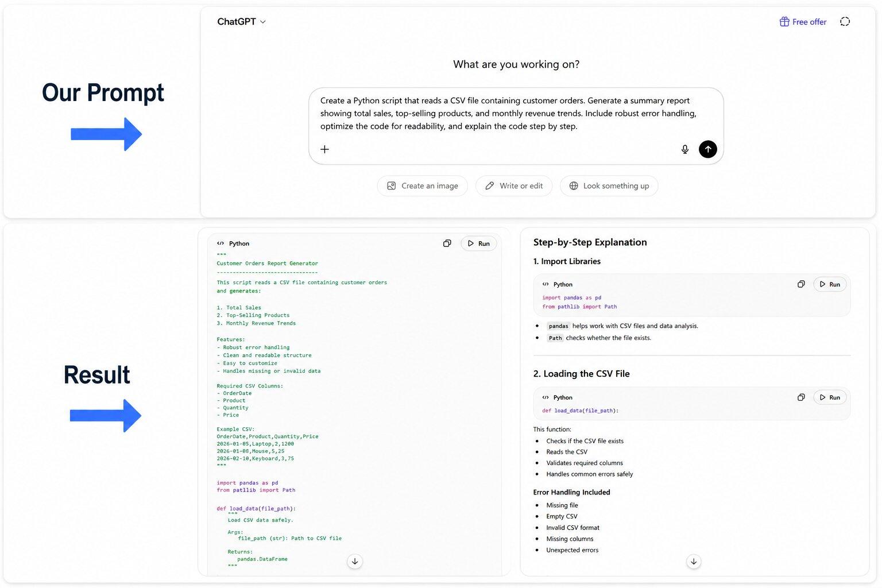This screenshot has width=882, height=588.
Task: Run the main Python script code block
Action: tap(478, 243)
